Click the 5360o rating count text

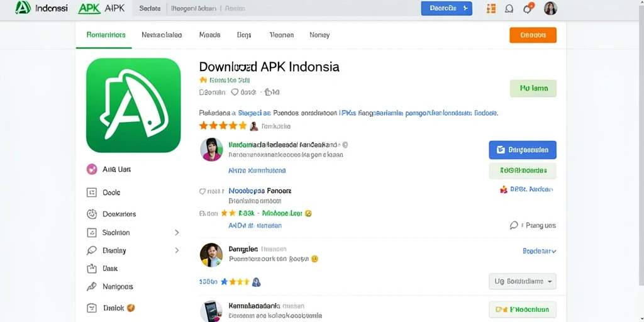click(x=208, y=282)
